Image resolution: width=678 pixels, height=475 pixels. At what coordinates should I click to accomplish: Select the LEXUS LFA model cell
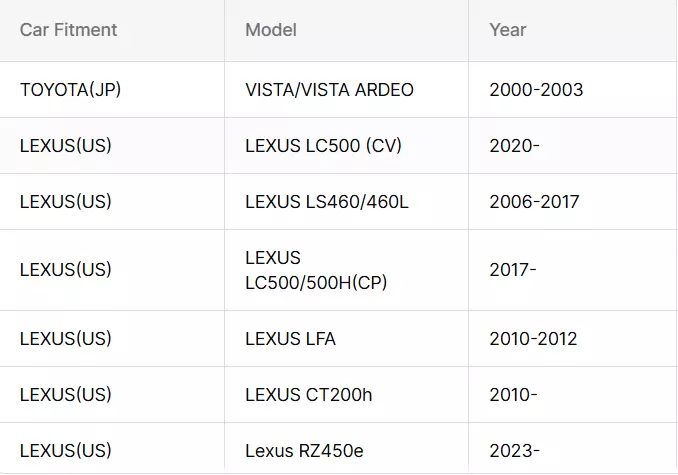tap(290, 339)
